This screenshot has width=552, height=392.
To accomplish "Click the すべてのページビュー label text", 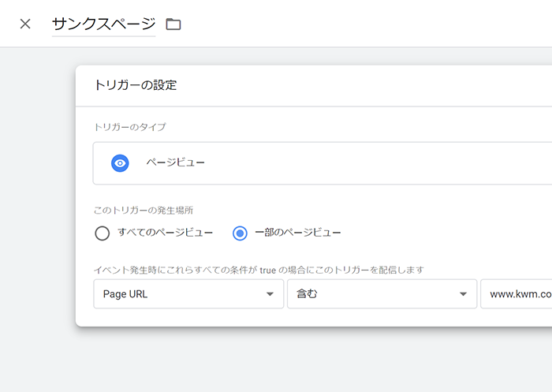I will click(x=165, y=233).
